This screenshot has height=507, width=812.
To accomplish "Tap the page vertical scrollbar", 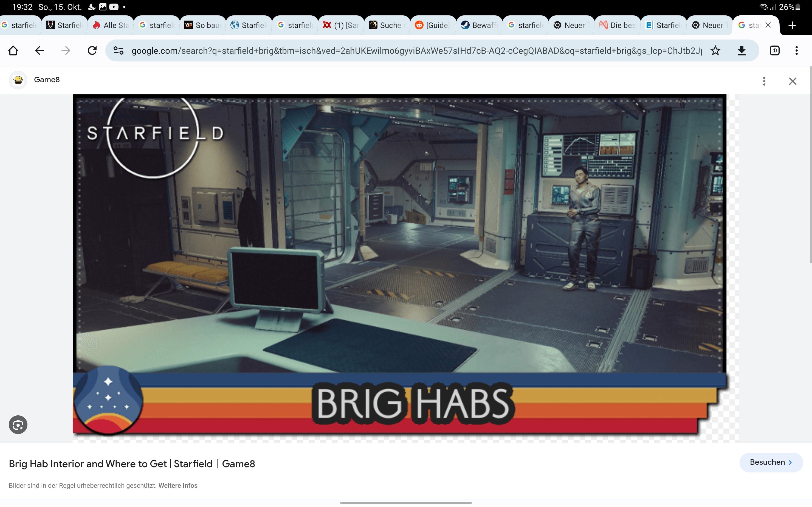I will (x=810, y=164).
